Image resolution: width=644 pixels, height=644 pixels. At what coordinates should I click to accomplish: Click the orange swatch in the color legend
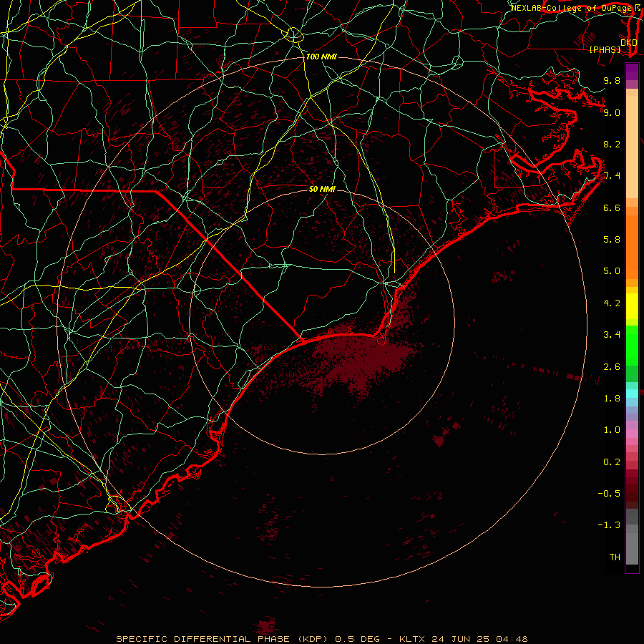point(632,246)
